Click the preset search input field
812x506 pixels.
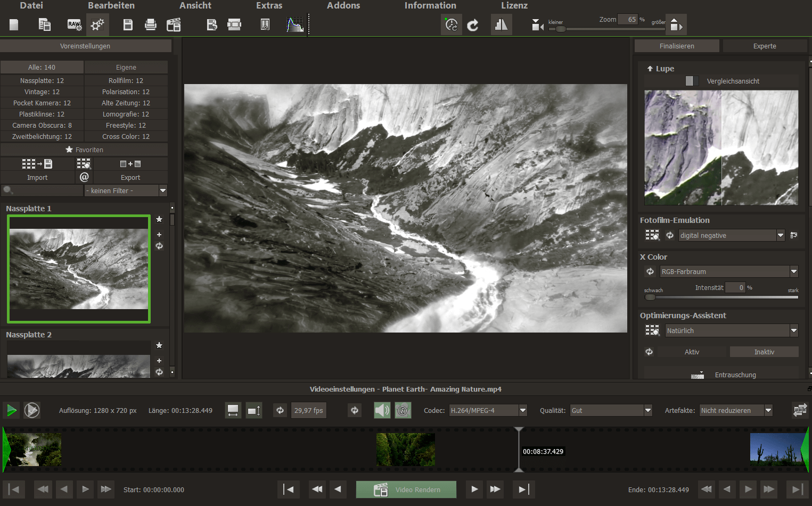(x=42, y=190)
